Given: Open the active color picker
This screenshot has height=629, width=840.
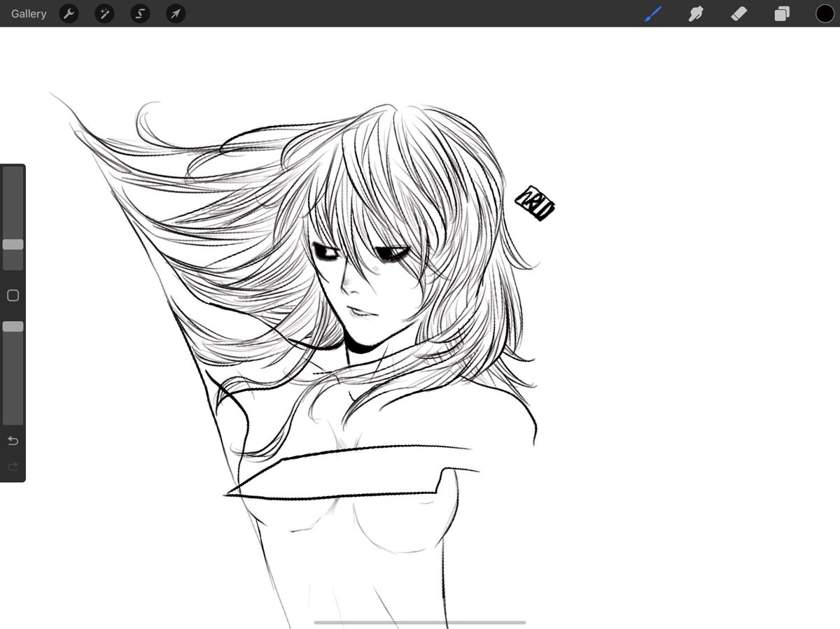Looking at the screenshot, I should [x=825, y=13].
